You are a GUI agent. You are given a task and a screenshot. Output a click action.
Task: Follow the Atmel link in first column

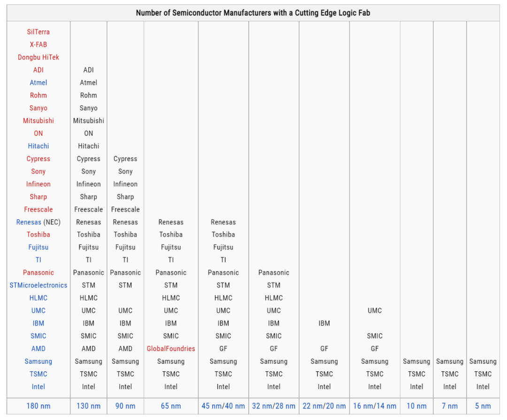tap(38, 83)
